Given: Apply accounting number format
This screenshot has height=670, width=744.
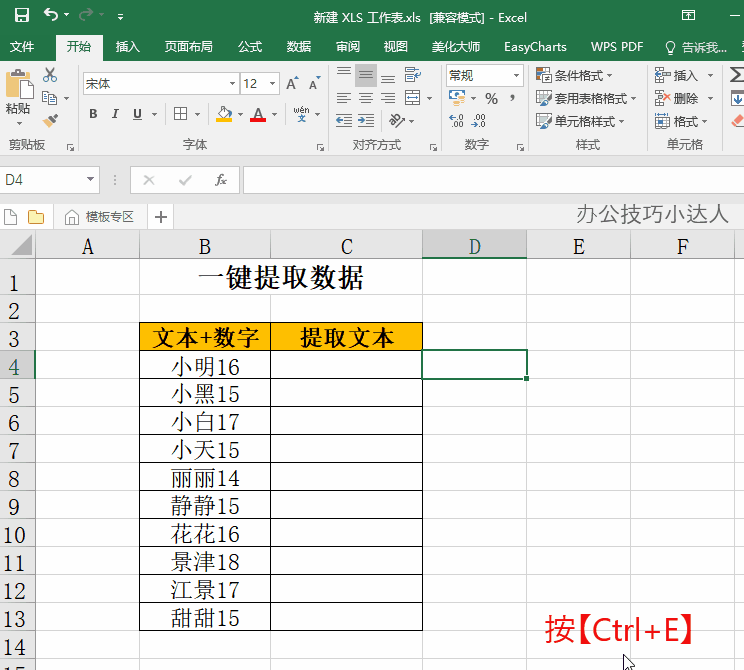Looking at the screenshot, I should 457,98.
